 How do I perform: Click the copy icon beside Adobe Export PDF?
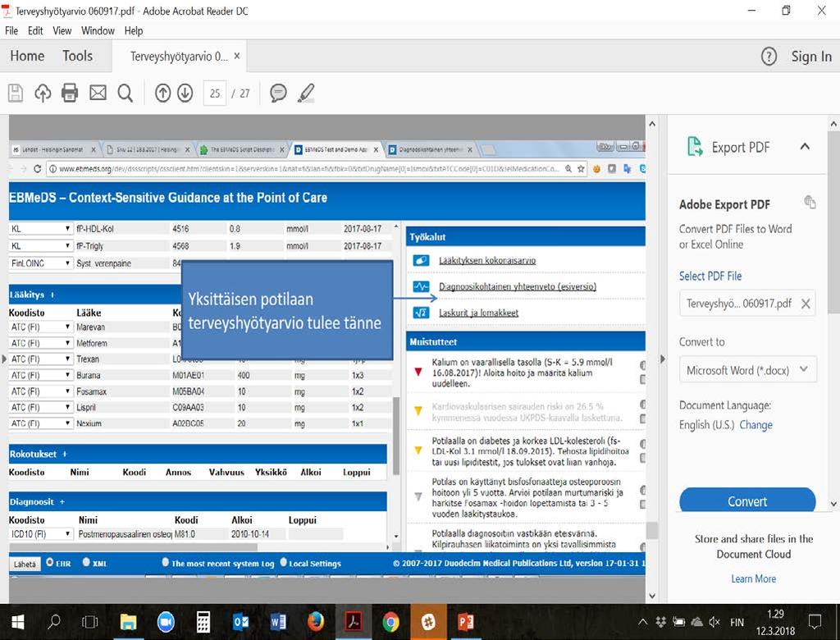click(810, 203)
